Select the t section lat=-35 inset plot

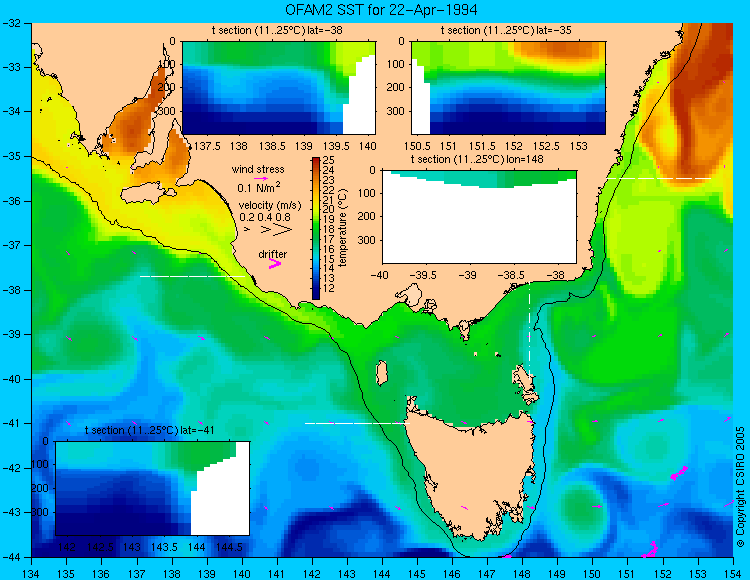(x=508, y=88)
